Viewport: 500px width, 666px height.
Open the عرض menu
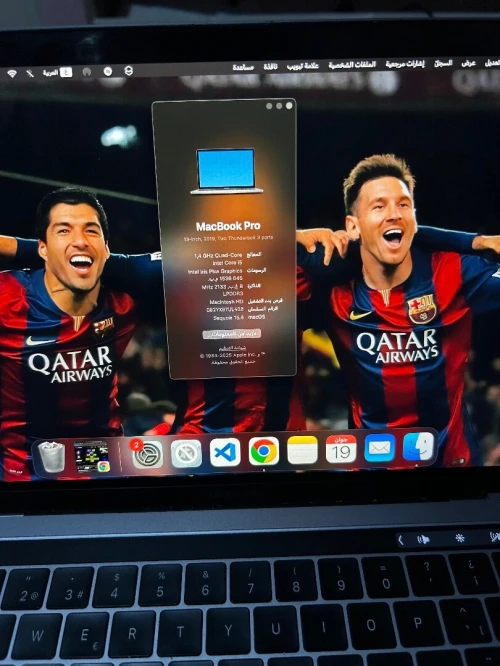[x=469, y=63]
